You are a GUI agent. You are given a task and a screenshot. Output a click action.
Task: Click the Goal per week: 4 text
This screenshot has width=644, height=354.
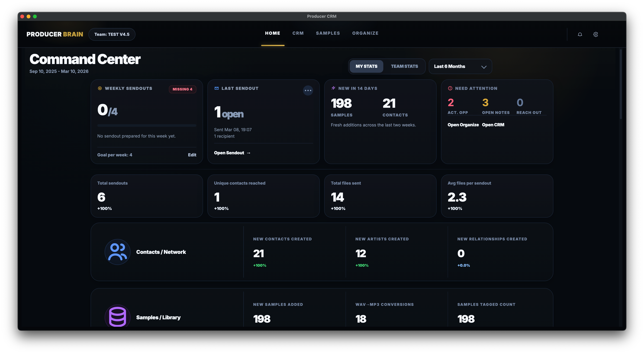(115, 155)
